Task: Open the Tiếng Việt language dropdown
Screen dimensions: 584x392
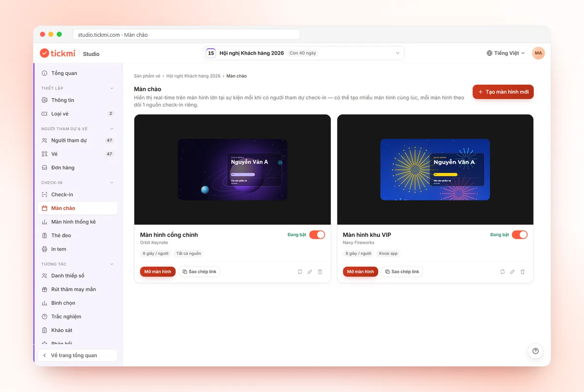Action: 506,53
